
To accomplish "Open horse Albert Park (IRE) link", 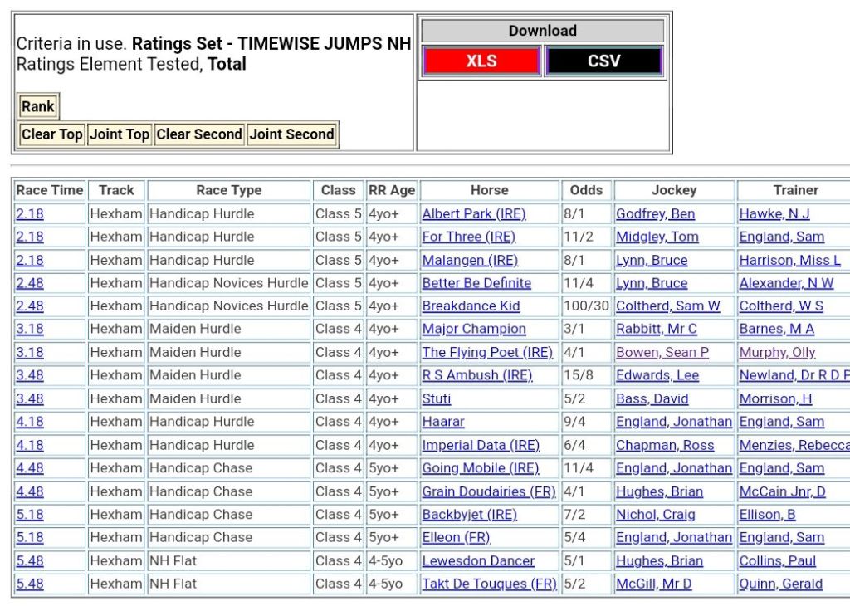I will [473, 214].
